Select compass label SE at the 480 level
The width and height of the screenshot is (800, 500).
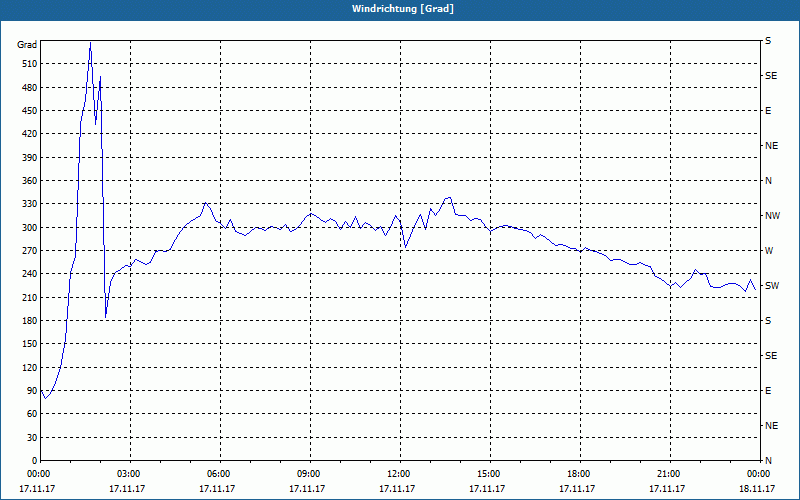tap(771, 76)
